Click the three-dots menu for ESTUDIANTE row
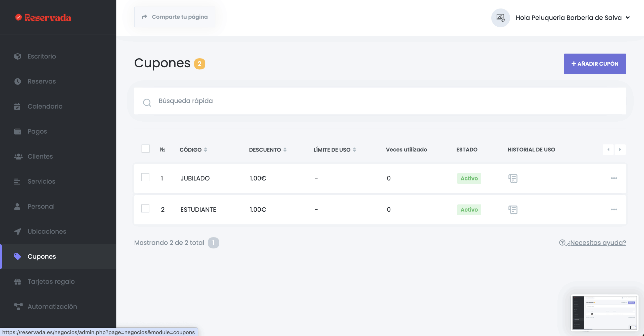 (614, 209)
